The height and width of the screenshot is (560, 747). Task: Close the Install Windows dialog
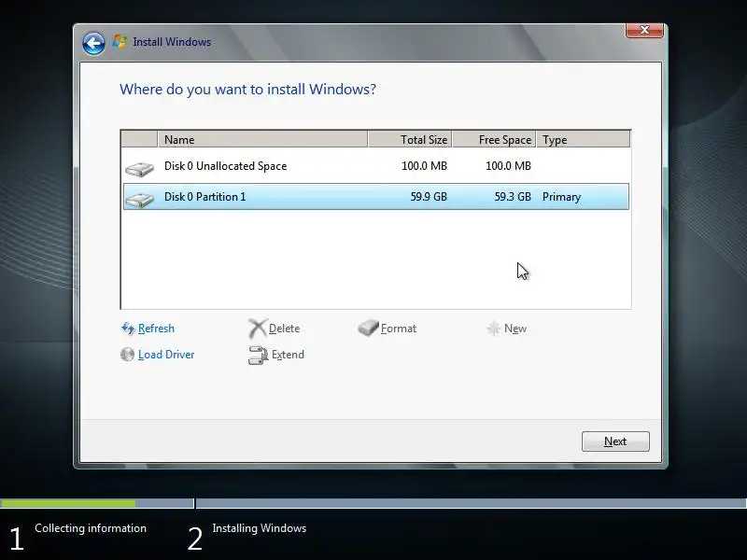[x=644, y=30]
